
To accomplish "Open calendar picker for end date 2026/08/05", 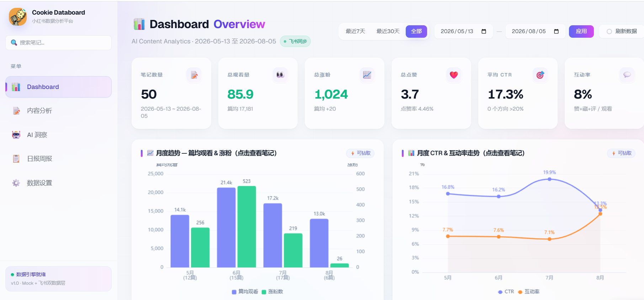I will (x=556, y=31).
